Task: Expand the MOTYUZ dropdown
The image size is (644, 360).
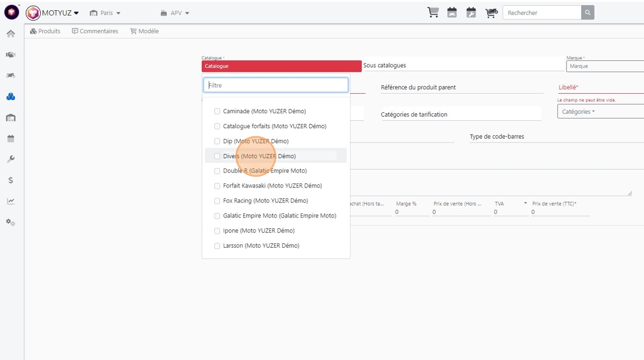Action: (x=52, y=13)
